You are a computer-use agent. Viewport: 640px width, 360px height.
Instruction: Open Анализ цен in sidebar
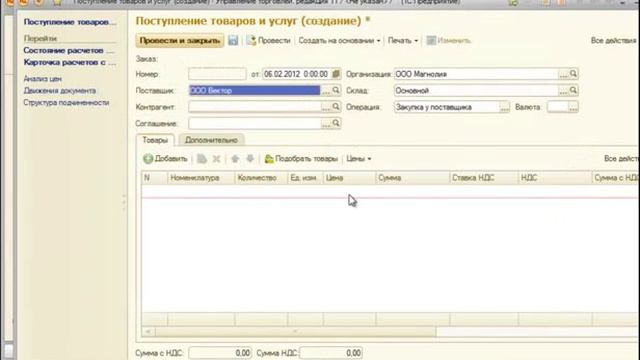[x=42, y=79]
